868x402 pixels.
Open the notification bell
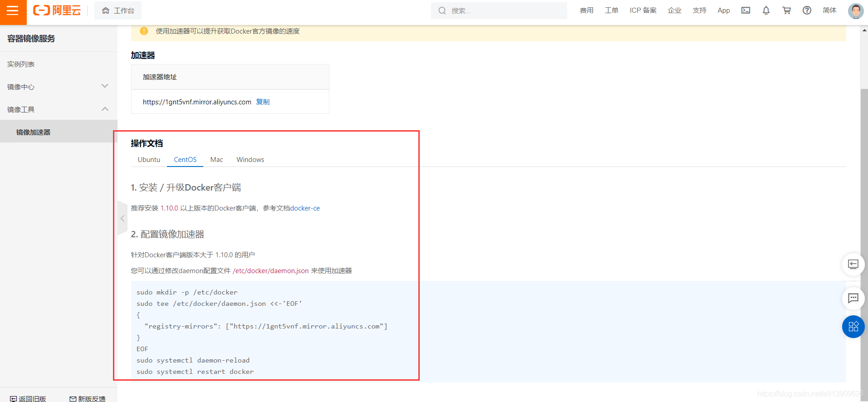[x=766, y=10]
